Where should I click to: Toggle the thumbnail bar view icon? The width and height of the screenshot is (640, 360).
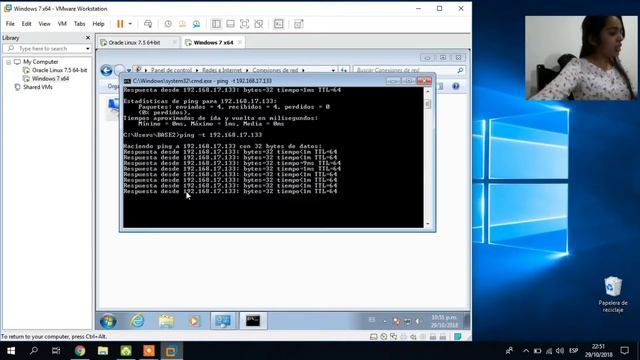click(x=231, y=24)
